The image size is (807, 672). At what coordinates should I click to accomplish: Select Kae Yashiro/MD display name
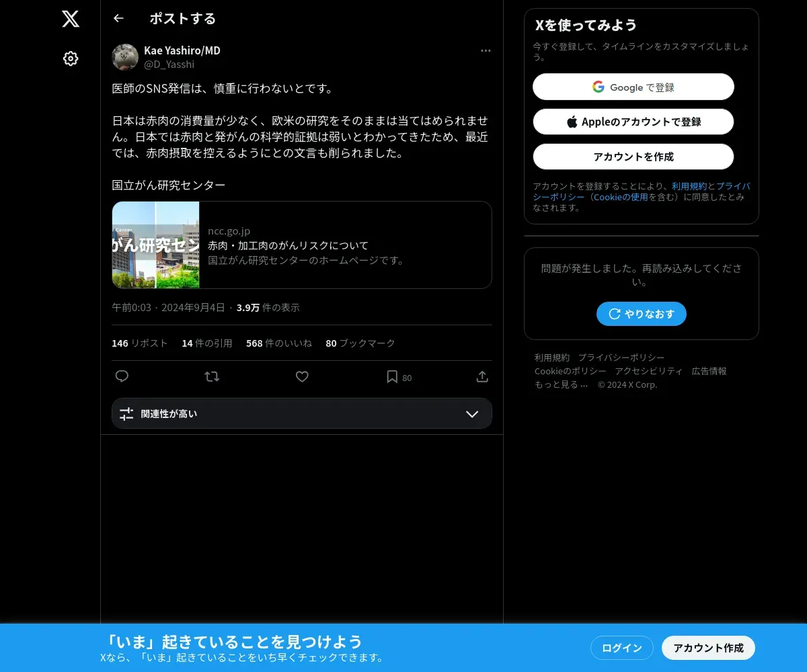point(182,50)
